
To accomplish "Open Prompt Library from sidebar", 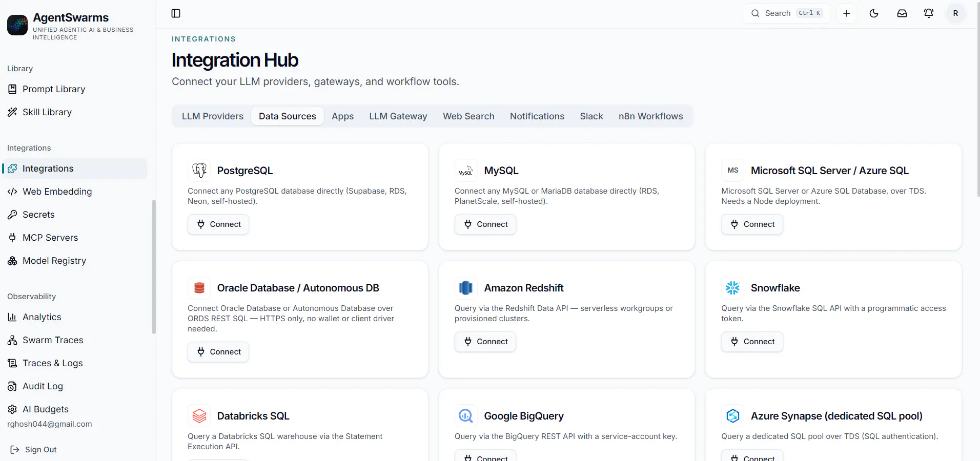I will tap(75, 89).
